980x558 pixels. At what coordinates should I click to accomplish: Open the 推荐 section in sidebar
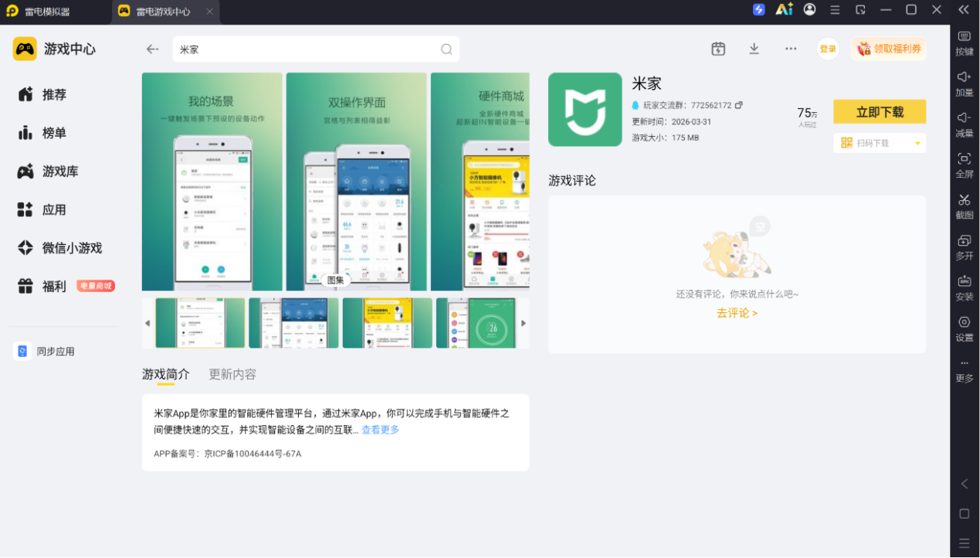42,94
